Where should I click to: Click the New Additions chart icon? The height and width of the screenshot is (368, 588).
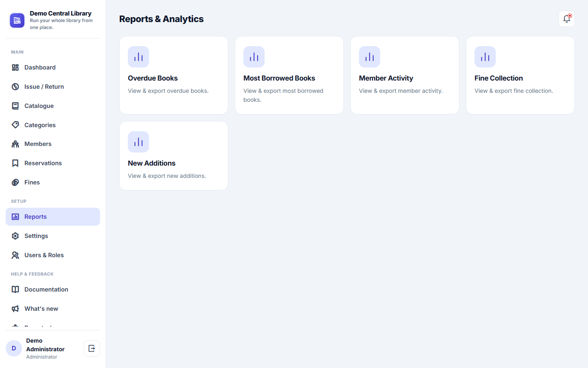point(138,142)
